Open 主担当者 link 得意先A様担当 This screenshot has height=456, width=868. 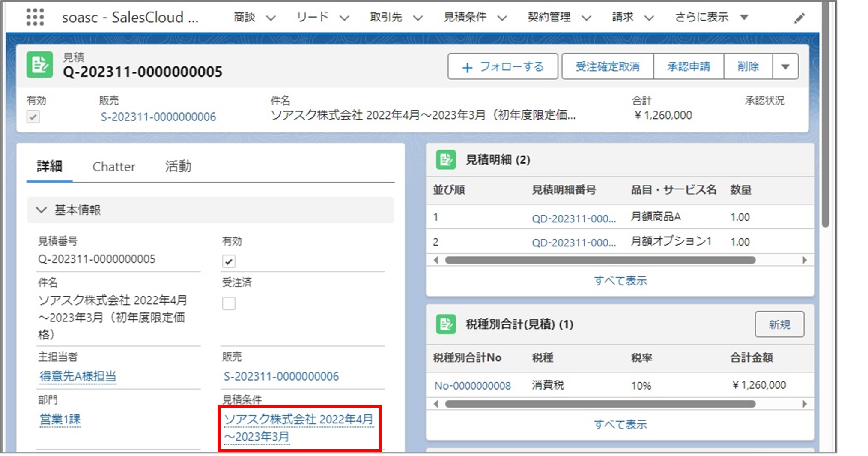(78, 376)
